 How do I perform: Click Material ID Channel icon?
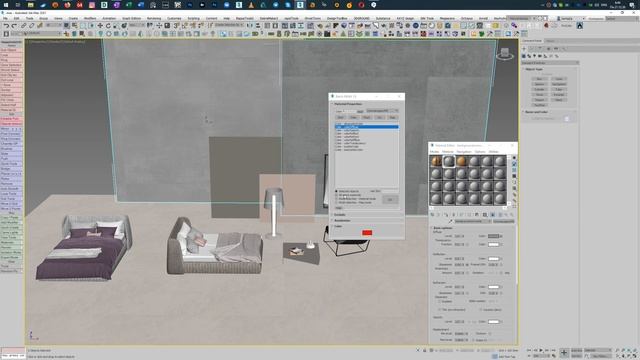[485, 214]
